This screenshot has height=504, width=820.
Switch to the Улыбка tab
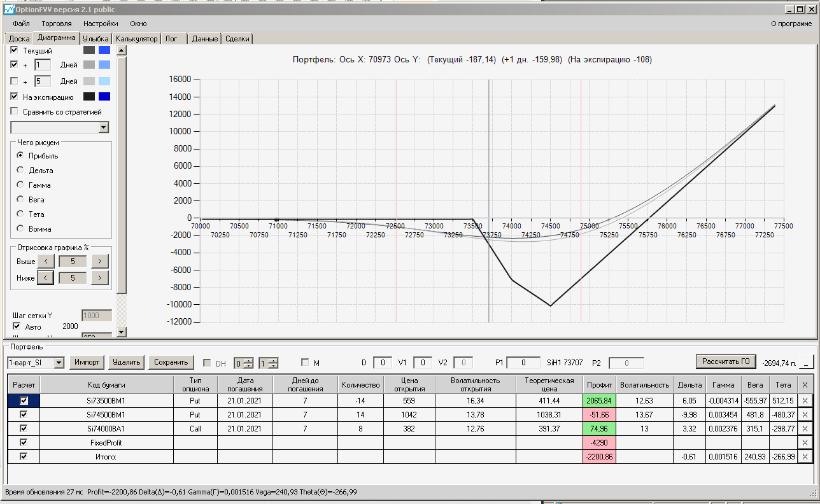95,39
